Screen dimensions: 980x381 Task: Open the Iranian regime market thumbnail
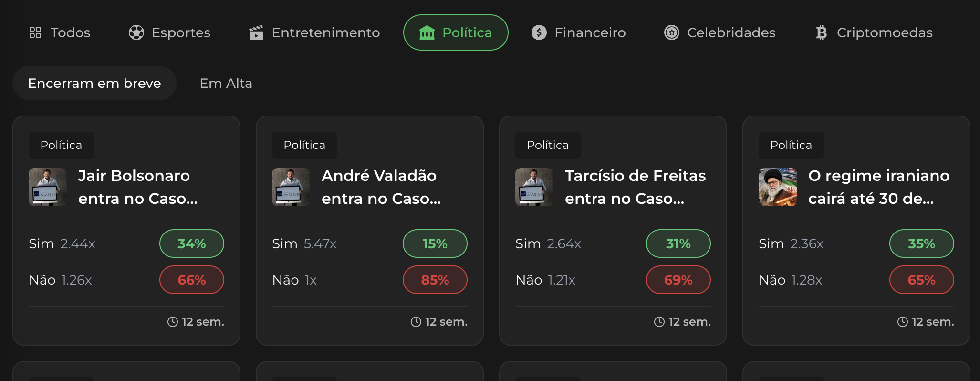[778, 187]
